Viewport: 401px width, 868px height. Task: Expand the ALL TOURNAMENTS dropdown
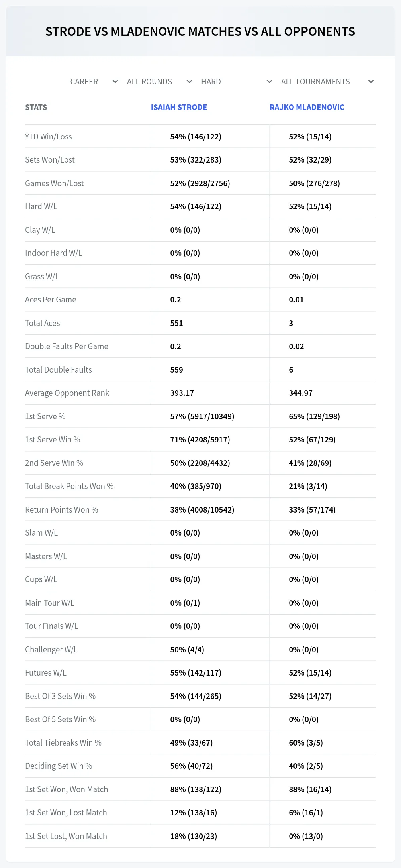pyautogui.click(x=327, y=82)
